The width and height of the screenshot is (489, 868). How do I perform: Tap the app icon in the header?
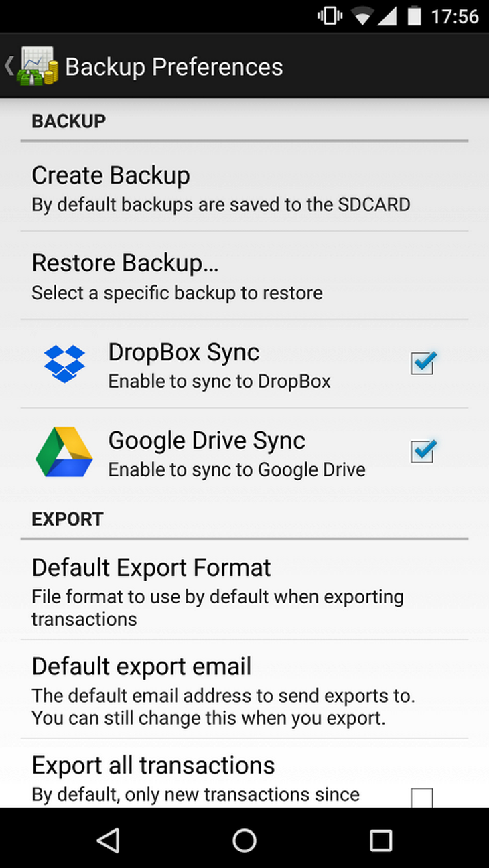38,66
